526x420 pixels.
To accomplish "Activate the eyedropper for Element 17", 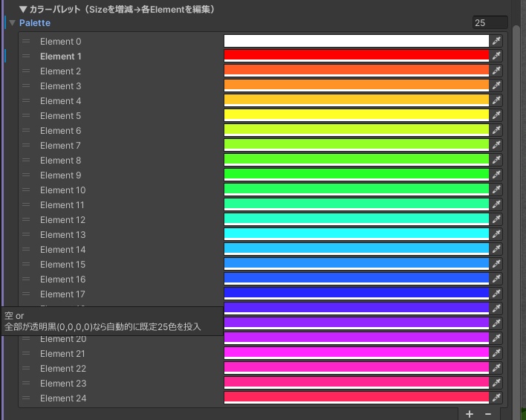I will click(496, 294).
